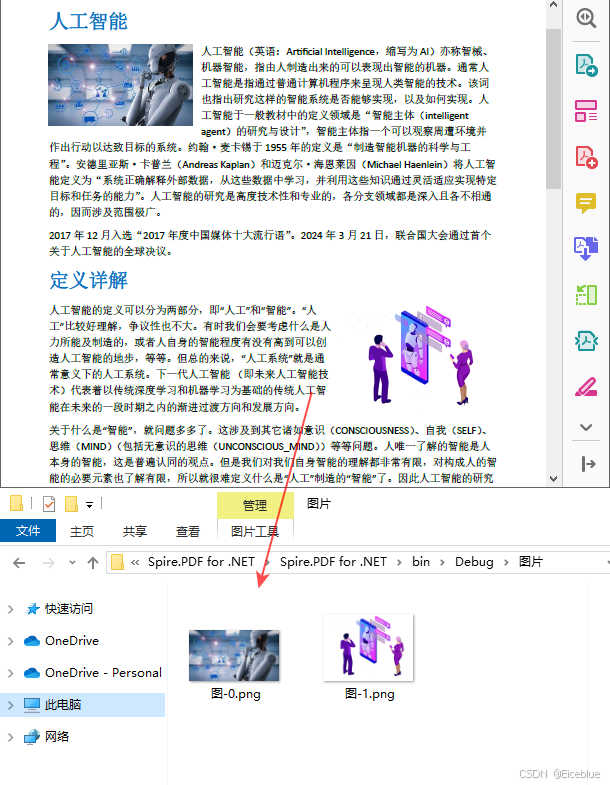Click the bin breadcrumb in address bar

click(x=421, y=562)
